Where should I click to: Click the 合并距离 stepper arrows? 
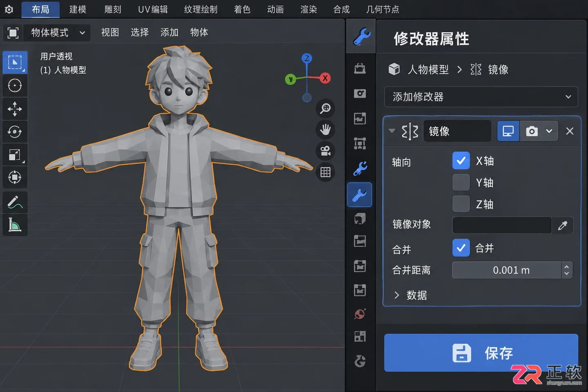click(567, 270)
